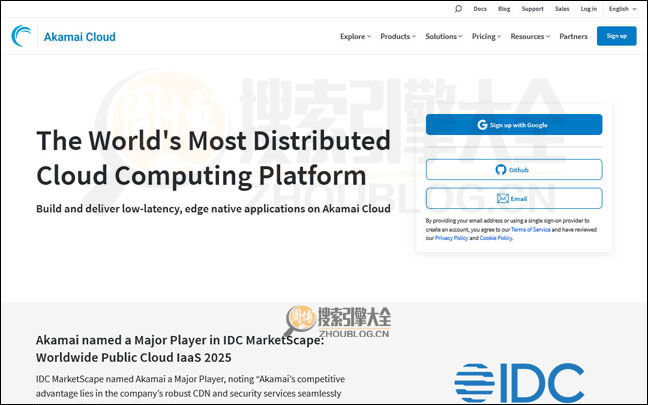Click the Akamai wave logo icon

21,36
